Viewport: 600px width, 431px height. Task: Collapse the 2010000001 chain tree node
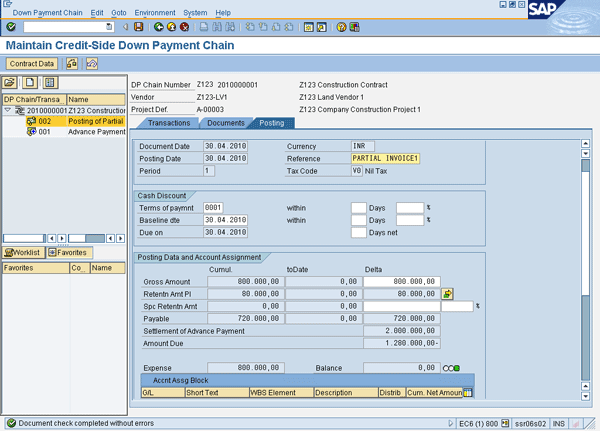pos(8,110)
